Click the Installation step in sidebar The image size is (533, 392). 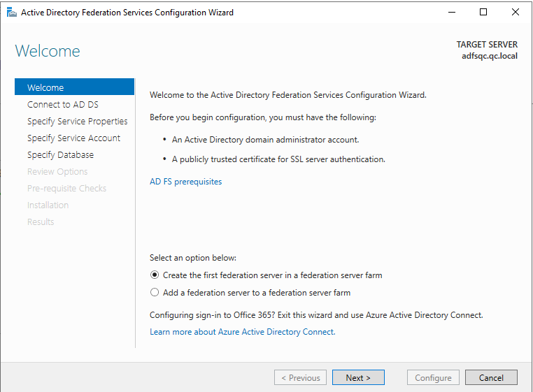point(48,205)
